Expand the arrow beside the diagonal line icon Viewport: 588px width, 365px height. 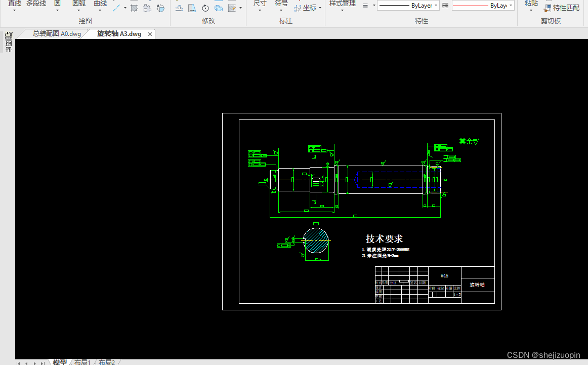pyautogui.click(x=125, y=8)
